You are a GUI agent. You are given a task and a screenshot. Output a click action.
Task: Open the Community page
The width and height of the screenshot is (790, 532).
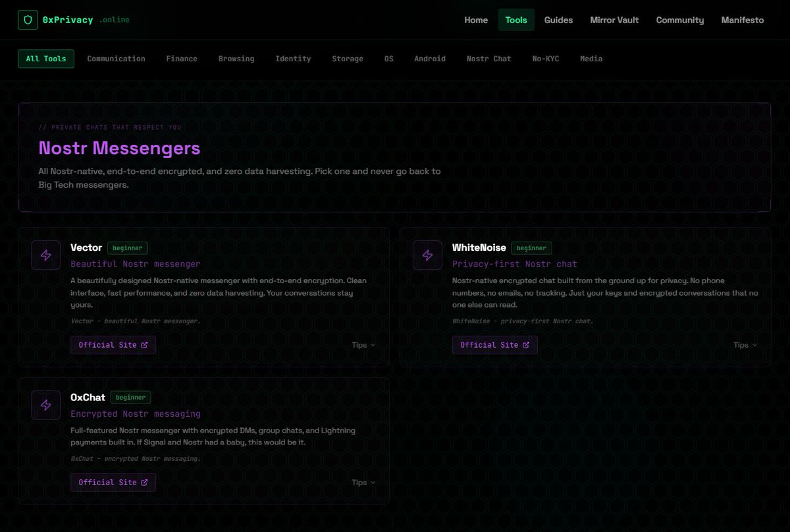[680, 20]
